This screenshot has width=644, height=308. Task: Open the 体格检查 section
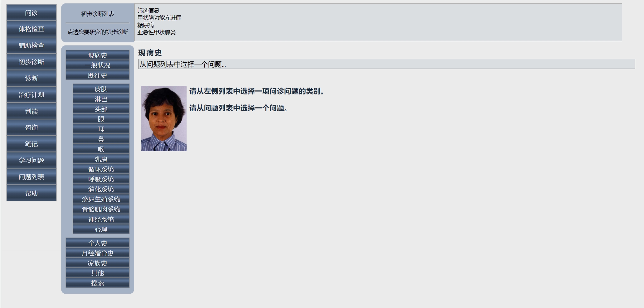coord(31,29)
